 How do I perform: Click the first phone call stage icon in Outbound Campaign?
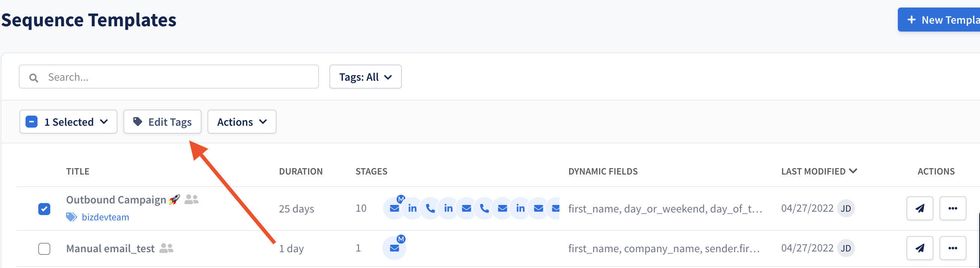[x=430, y=208]
